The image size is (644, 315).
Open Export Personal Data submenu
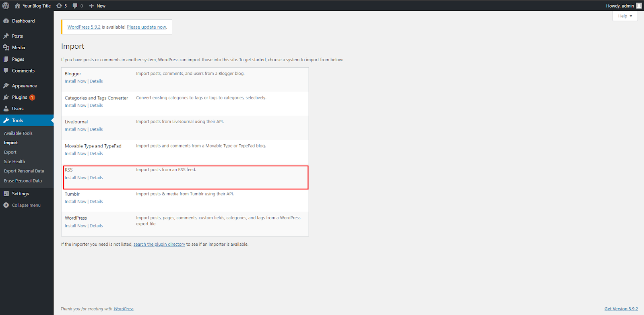pos(24,171)
